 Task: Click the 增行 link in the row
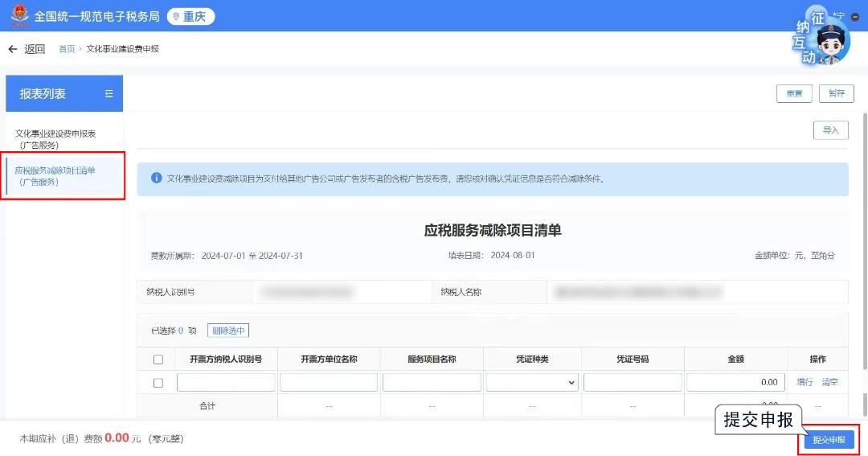click(x=805, y=383)
